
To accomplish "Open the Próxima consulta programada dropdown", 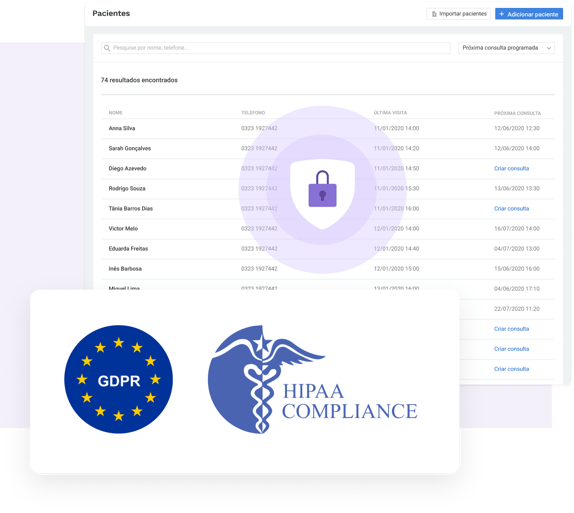I will [x=507, y=48].
